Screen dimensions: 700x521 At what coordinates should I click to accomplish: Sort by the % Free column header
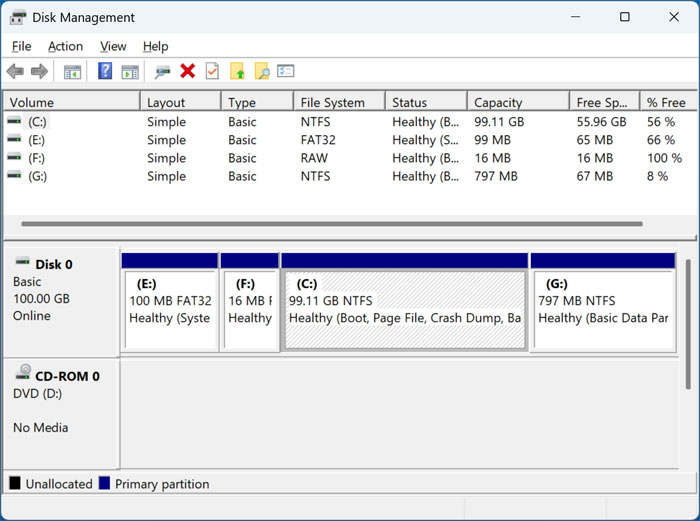pos(668,102)
